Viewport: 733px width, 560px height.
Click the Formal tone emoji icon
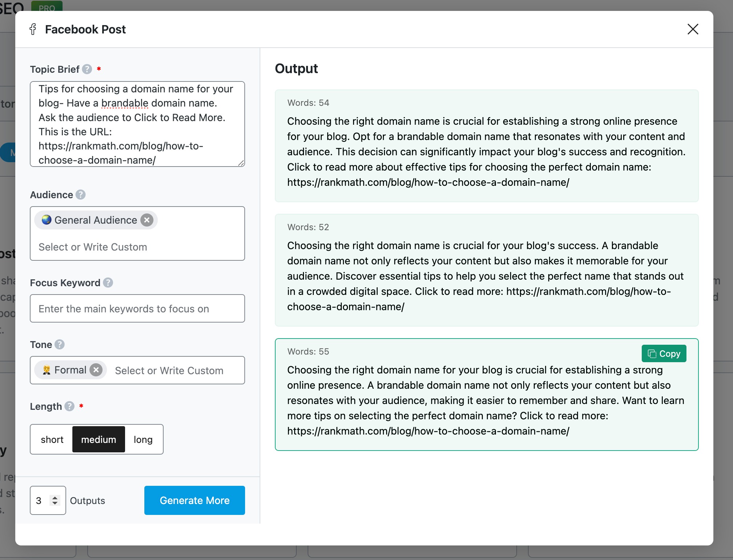click(46, 370)
